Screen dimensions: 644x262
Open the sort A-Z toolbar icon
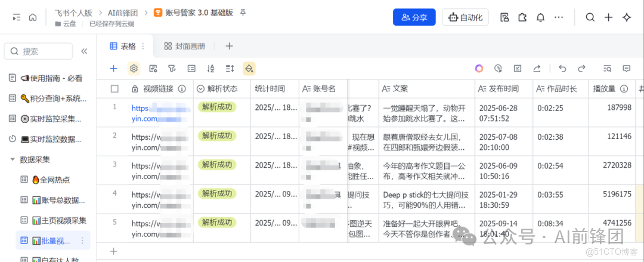coord(210,69)
